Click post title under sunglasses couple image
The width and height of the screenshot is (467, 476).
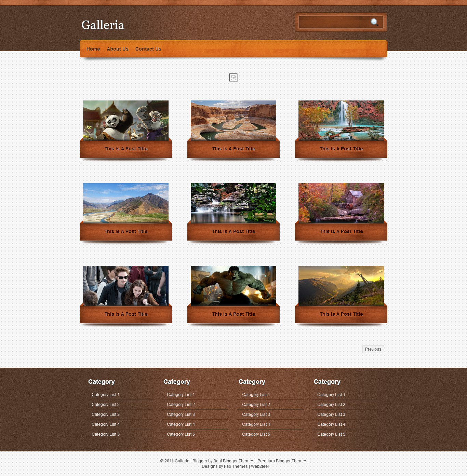[126, 314]
